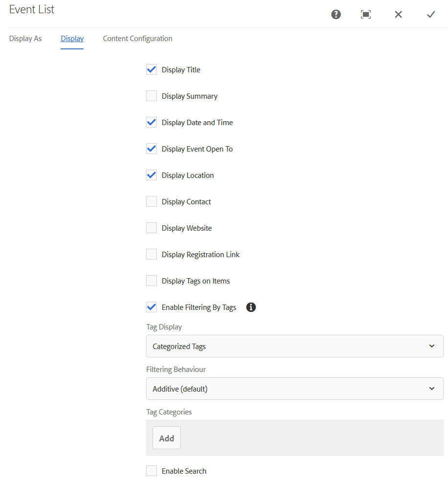This screenshot has width=448, height=481.
Task: Open the Content Configuration tab
Action: 138,39
